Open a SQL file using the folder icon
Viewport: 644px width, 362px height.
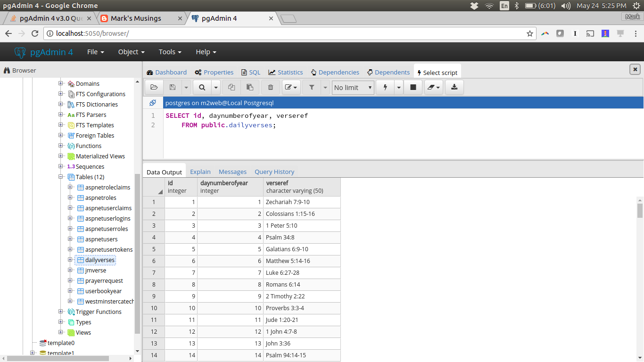153,87
